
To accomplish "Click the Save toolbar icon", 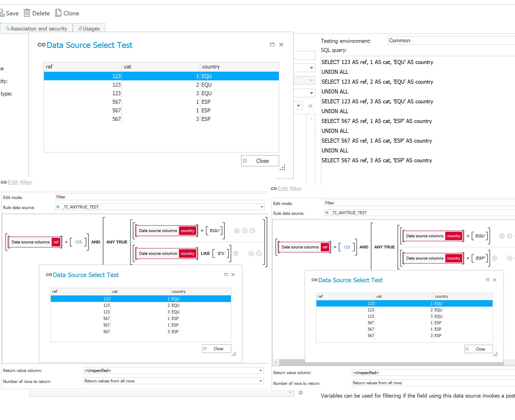I will pos(3,13).
